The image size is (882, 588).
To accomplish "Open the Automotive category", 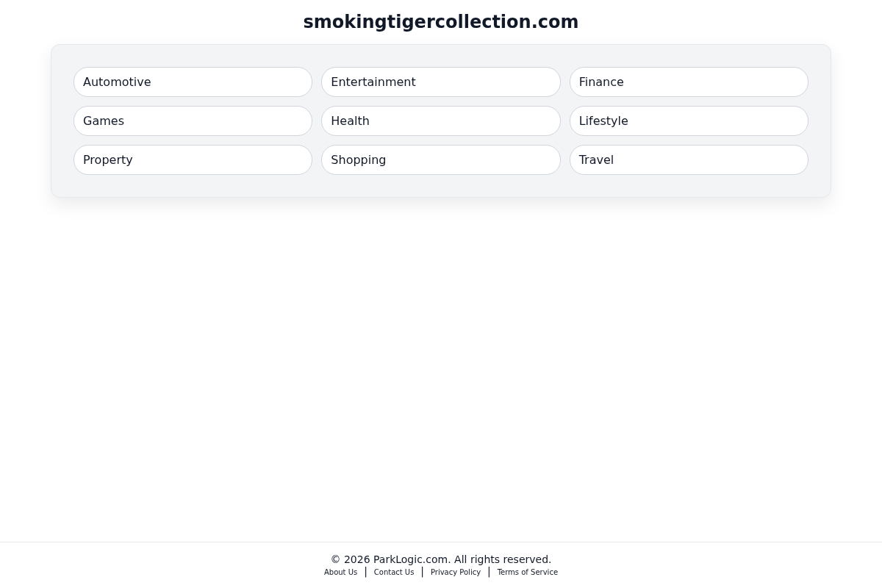I will pyautogui.click(x=193, y=82).
